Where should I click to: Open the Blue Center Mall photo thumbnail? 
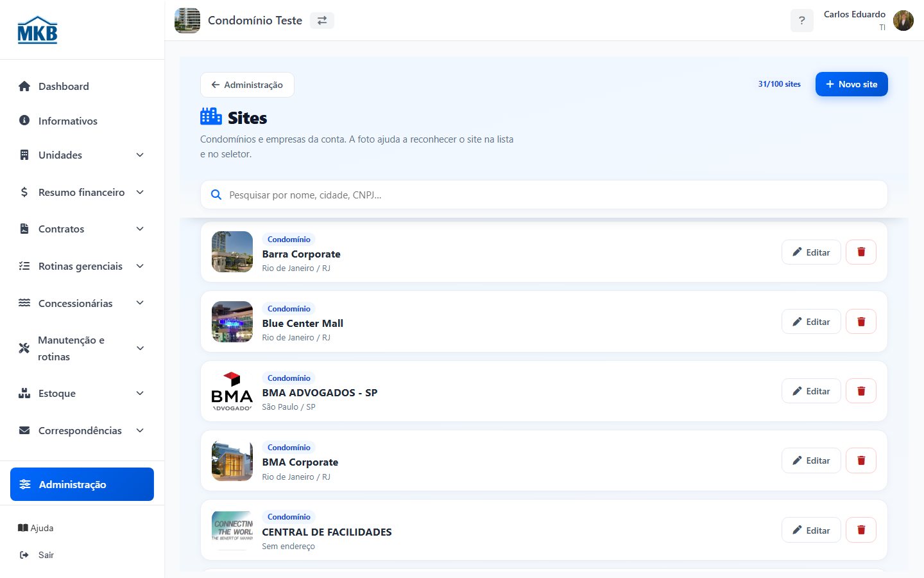click(x=232, y=321)
